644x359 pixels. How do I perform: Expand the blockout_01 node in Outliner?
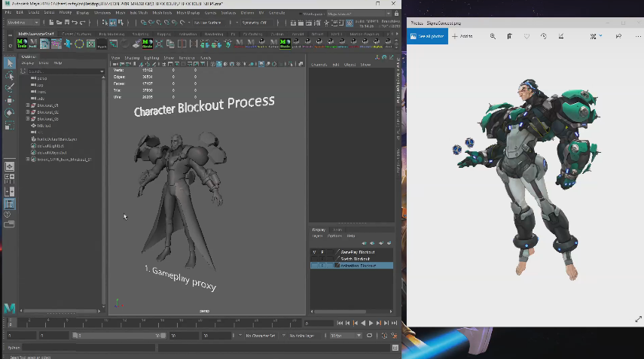pos(28,105)
